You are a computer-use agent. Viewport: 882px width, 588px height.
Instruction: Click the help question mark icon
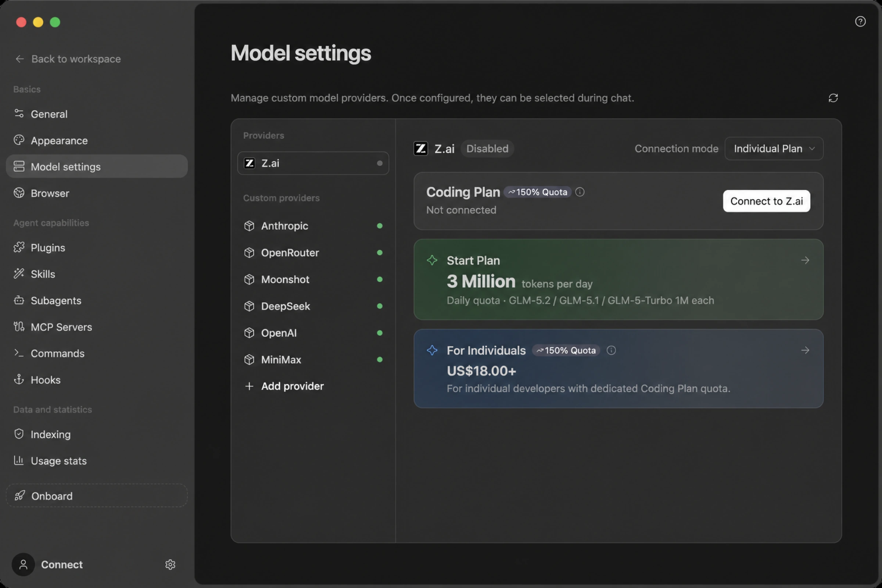(860, 21)
